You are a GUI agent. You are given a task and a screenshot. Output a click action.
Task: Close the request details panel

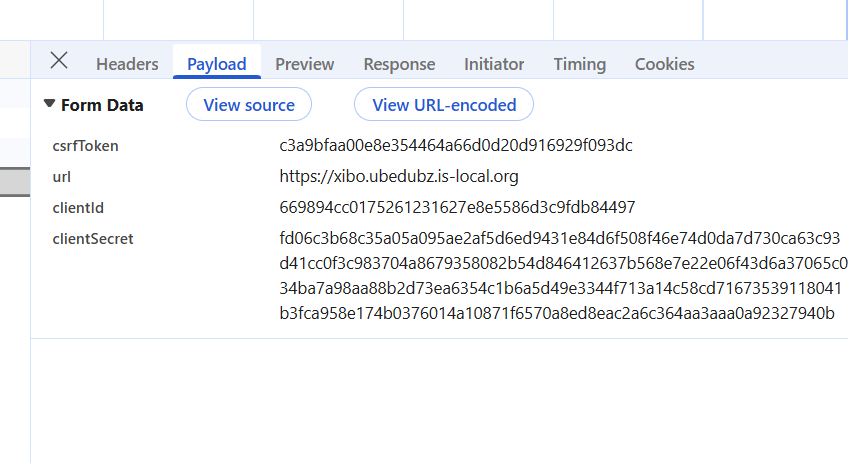point(59,61)
